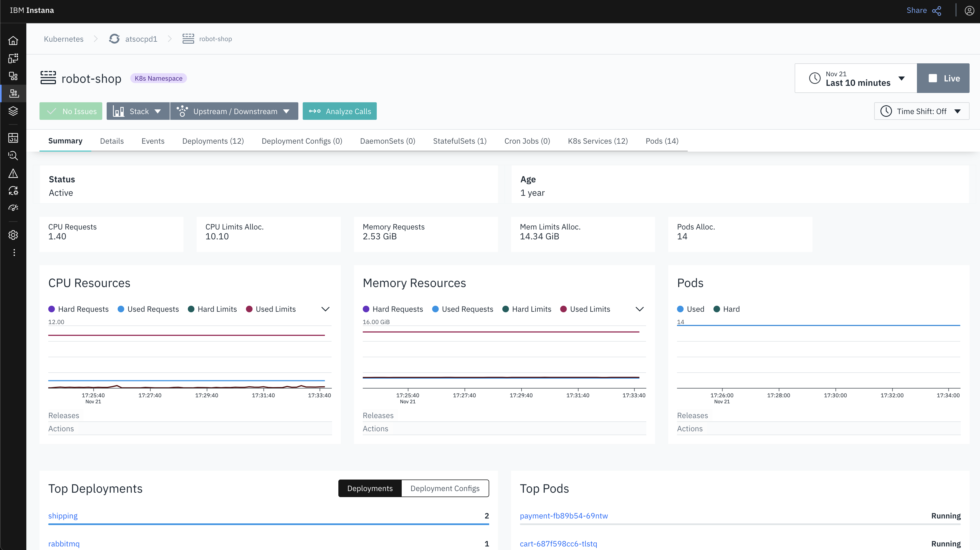This screenshot has width=980, height=550.
Task: Open the Service Levels gauge icon
Action: click(x=13, y=208)
